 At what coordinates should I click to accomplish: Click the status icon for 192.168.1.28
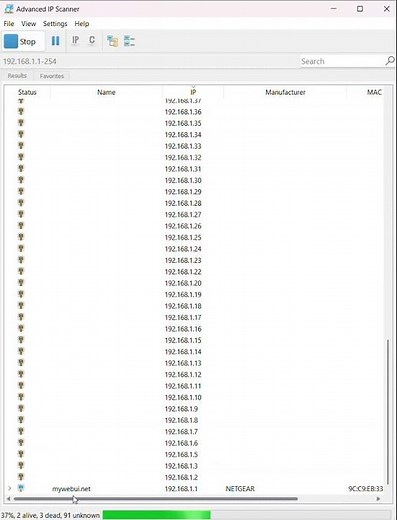[21, 203]
